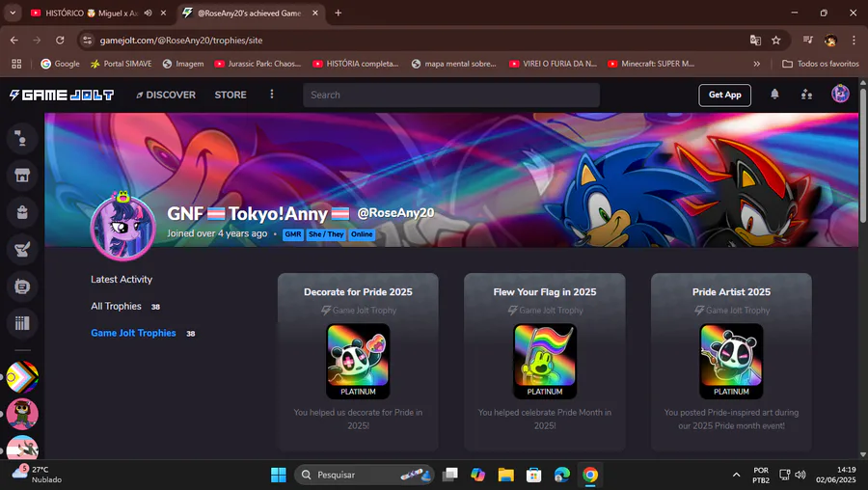
Task: Open the media control icon
Action: point(807,40)
